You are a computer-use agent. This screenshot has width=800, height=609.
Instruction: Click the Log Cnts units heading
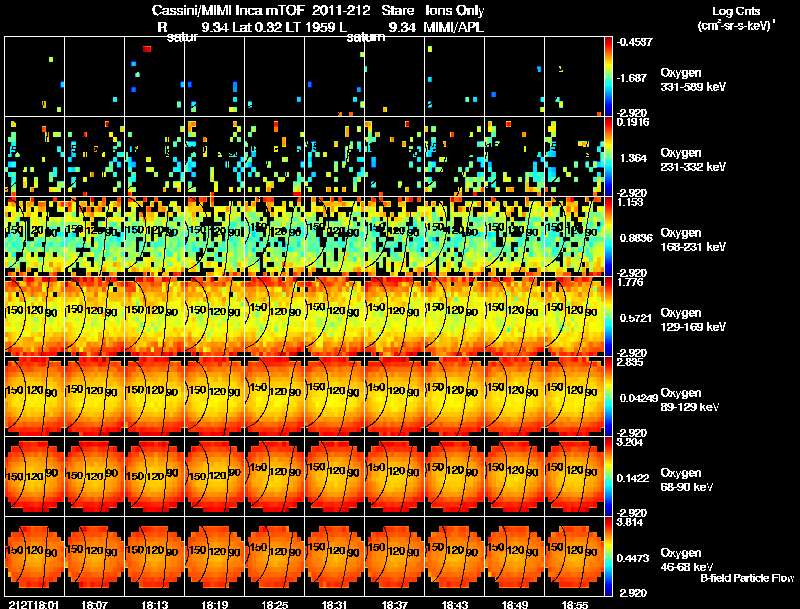pos(736,18)
